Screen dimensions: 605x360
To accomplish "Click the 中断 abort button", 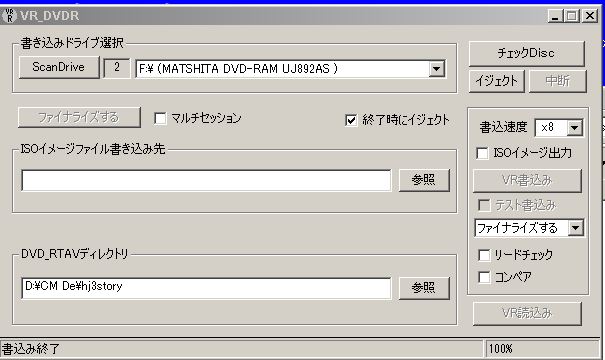I will coord(558,81).
